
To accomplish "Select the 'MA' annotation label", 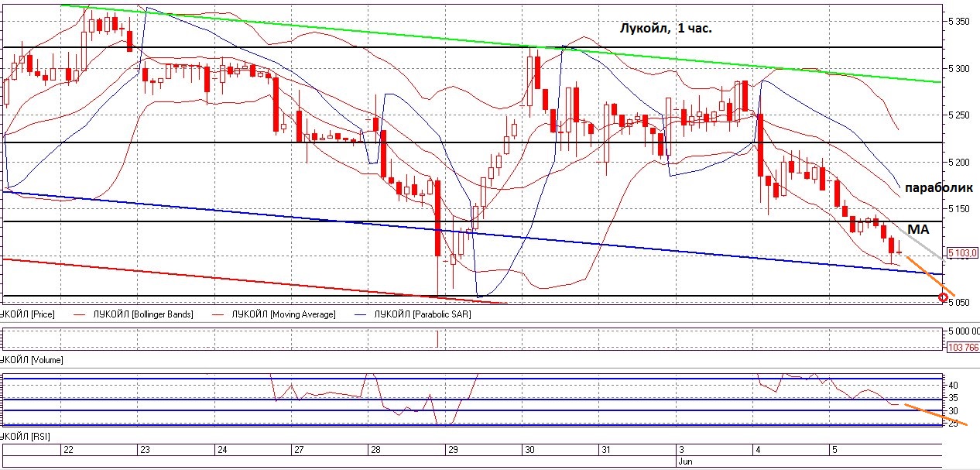I will tap(919, 230).
